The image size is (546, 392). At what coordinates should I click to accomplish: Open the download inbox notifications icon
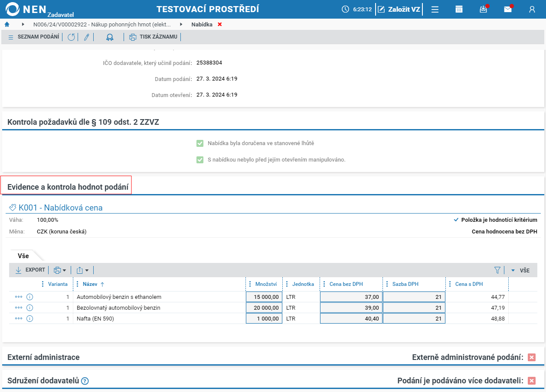pos(484,9)
